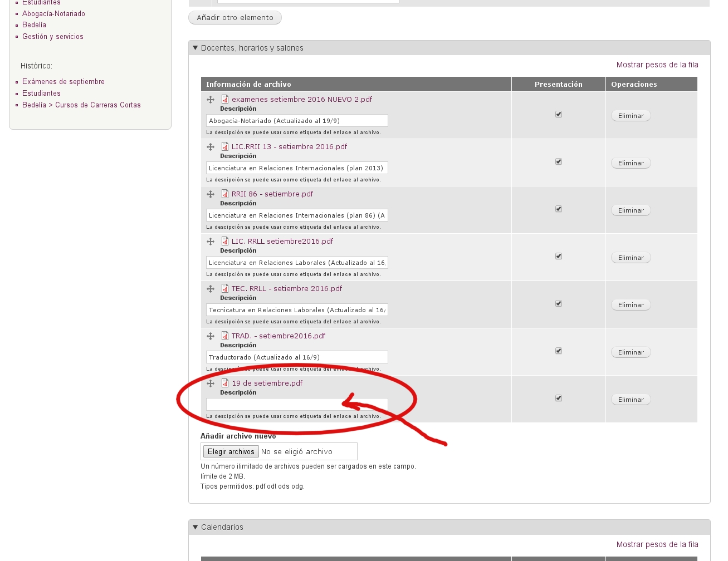Click Elegir archivos button
728x561 pixels.
(x=231, y=452)
